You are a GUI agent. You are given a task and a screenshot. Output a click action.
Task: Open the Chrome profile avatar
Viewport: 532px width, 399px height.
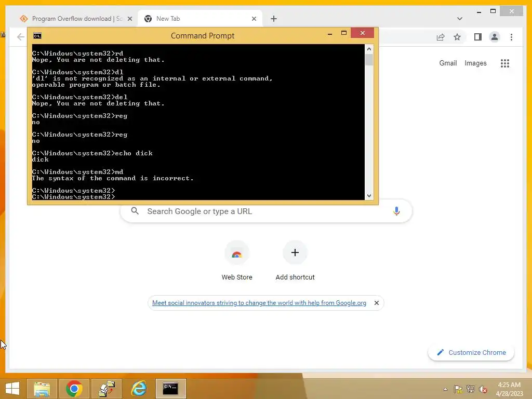point(495,37)
